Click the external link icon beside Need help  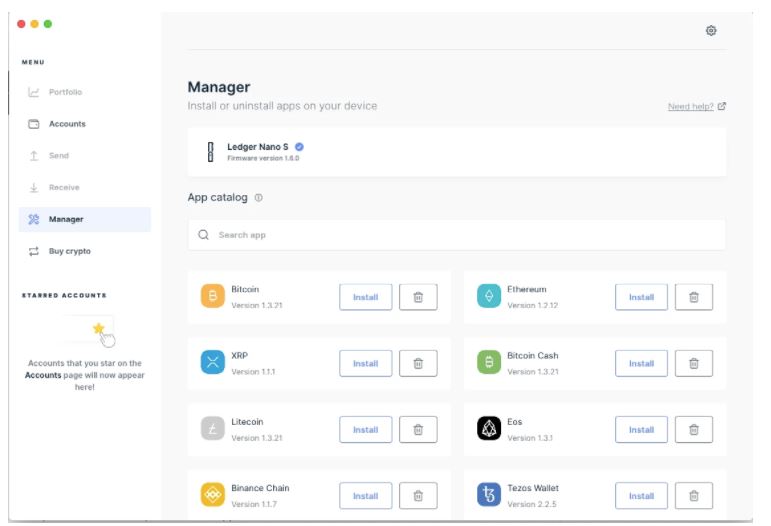click(x=721, y=106)
